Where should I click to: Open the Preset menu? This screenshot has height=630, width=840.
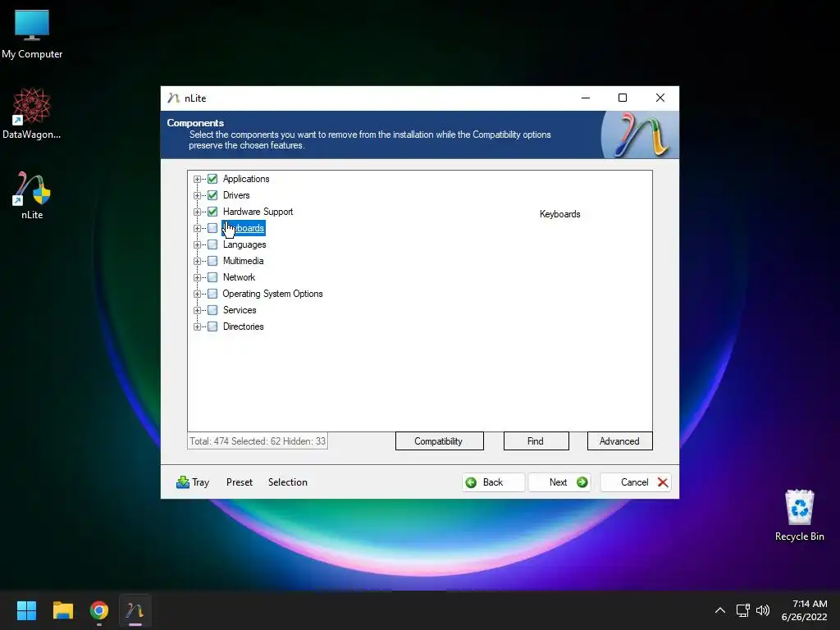click(x=239, y=482)
